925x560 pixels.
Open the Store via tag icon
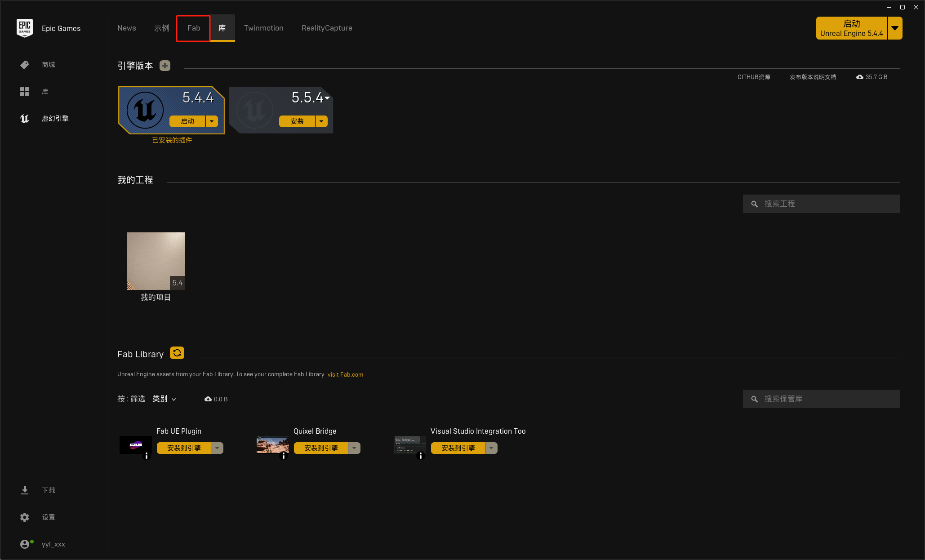25,65
